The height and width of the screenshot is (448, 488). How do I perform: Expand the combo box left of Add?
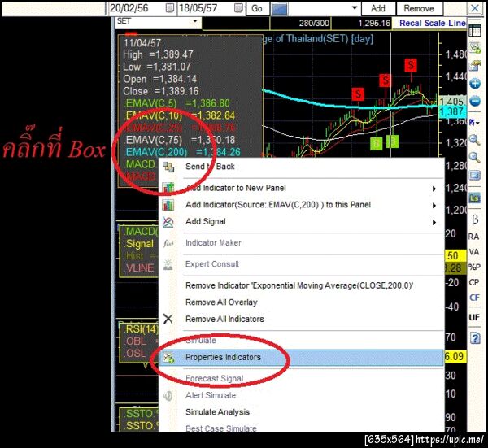(355, 8)
